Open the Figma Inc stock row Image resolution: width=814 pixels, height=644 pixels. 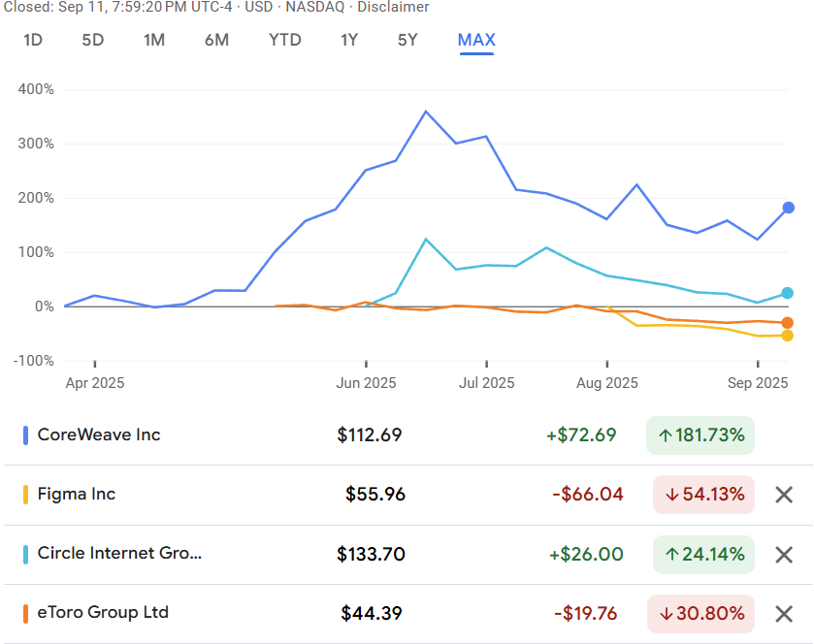(408, 495)
